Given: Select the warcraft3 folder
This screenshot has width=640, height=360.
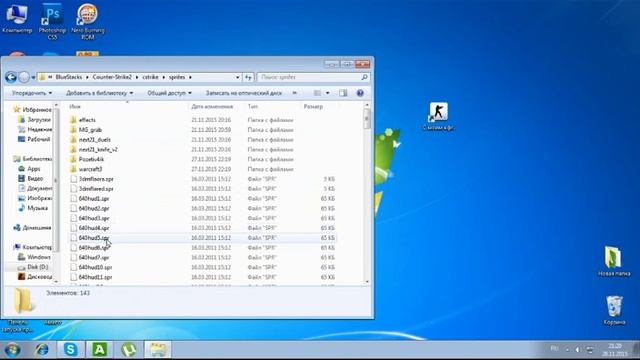Looking at the screenshot, I should [90, 169].
